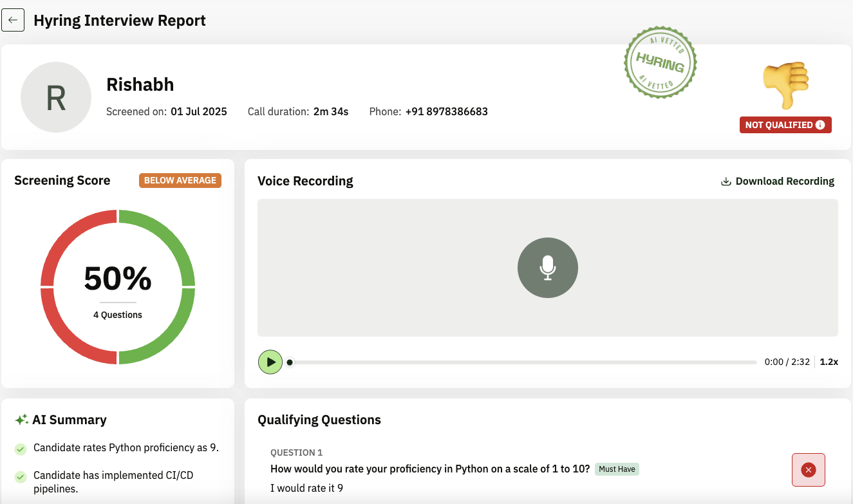Viewport: 853px width, 504px height.
Task: Click the sparkle icon beside AI Summary
Action: pyautogui.click(x=21, y=420)
